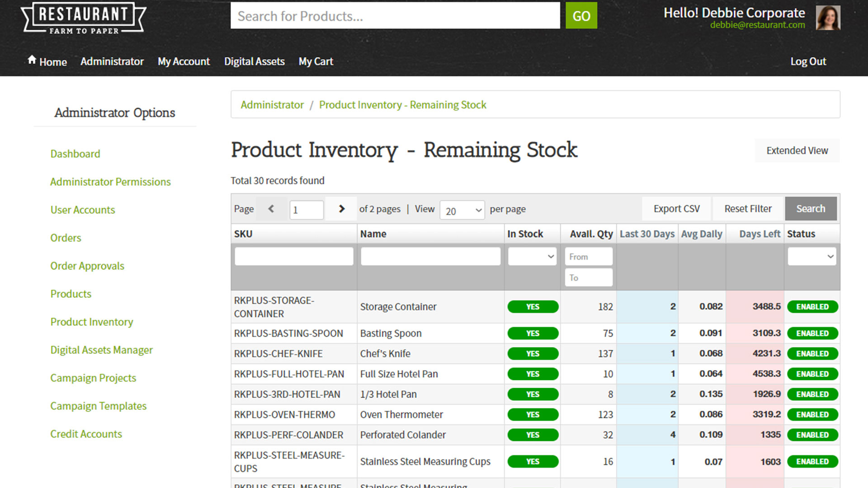The height and width of the screenshot is (488, 868).
Task: Click the Restaurant Farm to Paper logo
Action: click(84, 18)
